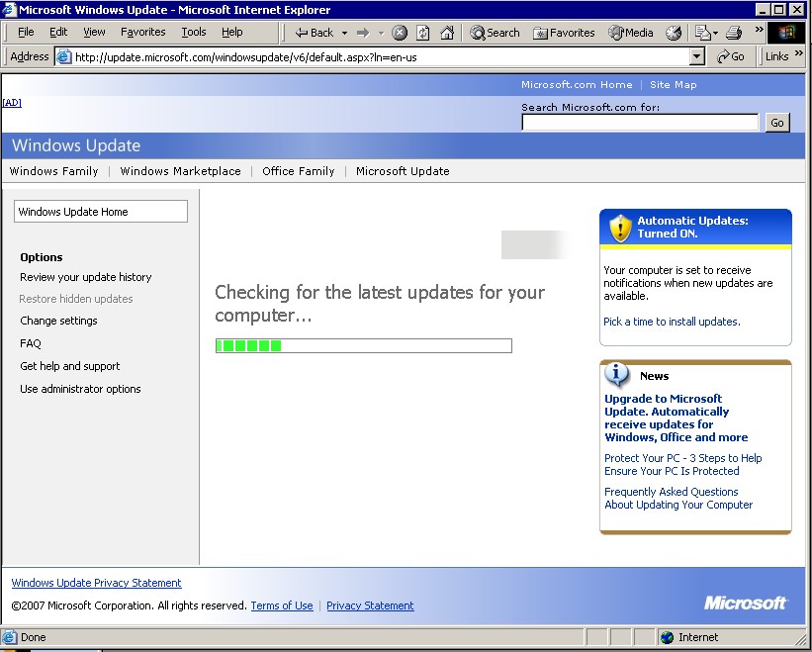Click the Done status bar text
Viewport: 812px width, 652px height.
[x=34, y=637]
